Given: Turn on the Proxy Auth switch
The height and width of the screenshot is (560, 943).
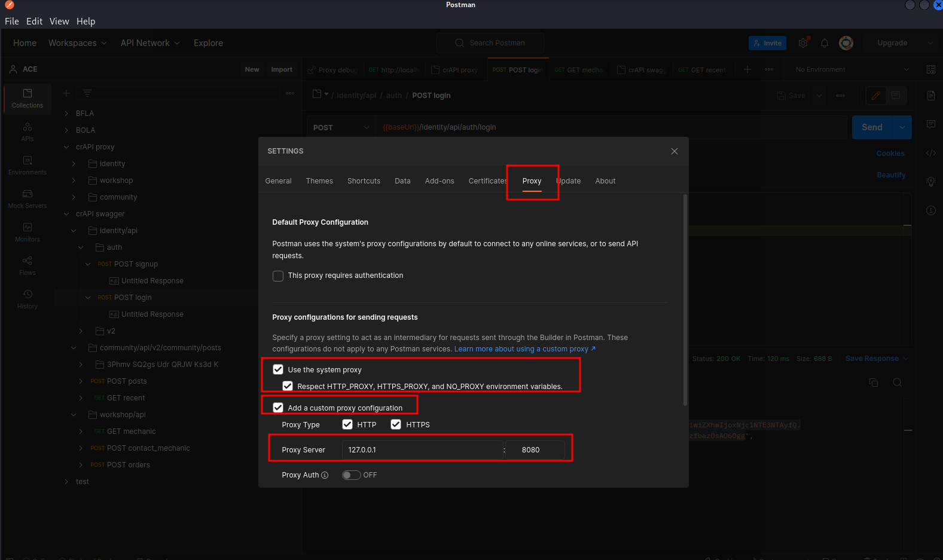Looking at the screenshot, I should tap(351, 475).
